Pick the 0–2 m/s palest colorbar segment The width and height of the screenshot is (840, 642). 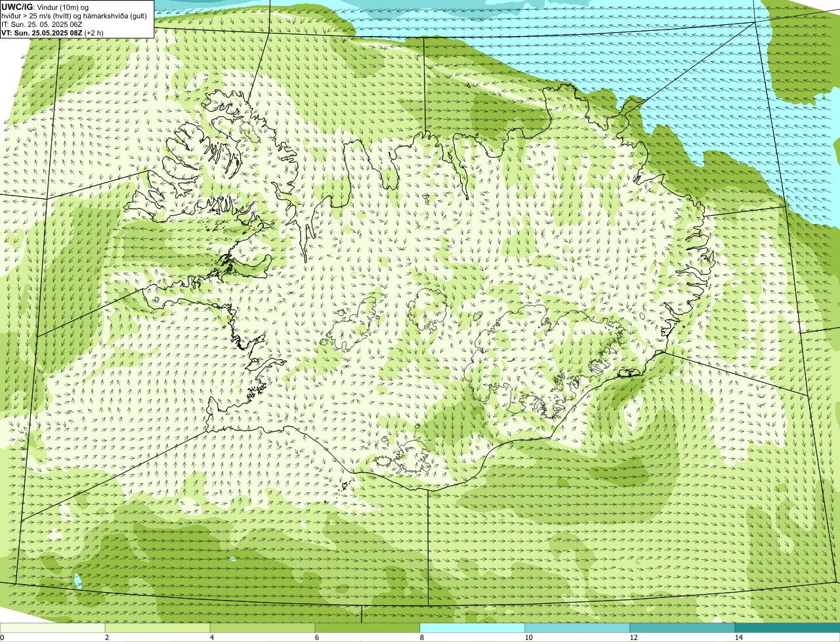(x=52, y=628)
